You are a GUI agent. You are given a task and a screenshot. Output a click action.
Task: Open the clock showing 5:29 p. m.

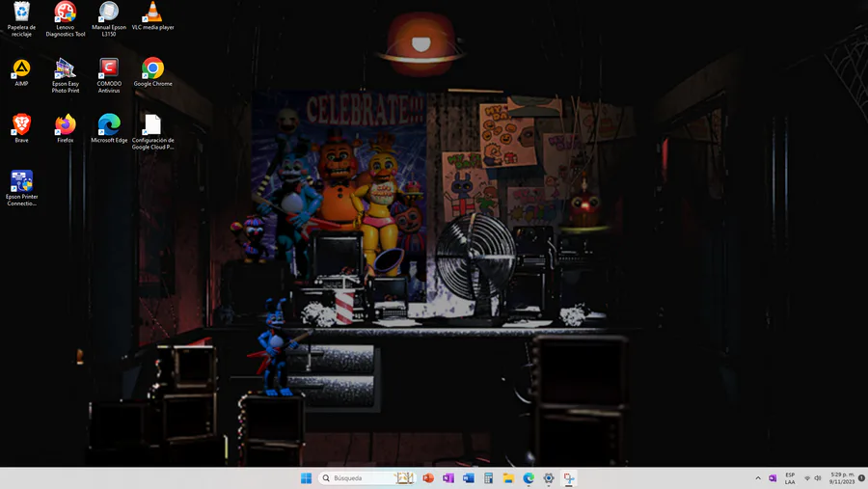pyautogui.click(x=841, y=478)
